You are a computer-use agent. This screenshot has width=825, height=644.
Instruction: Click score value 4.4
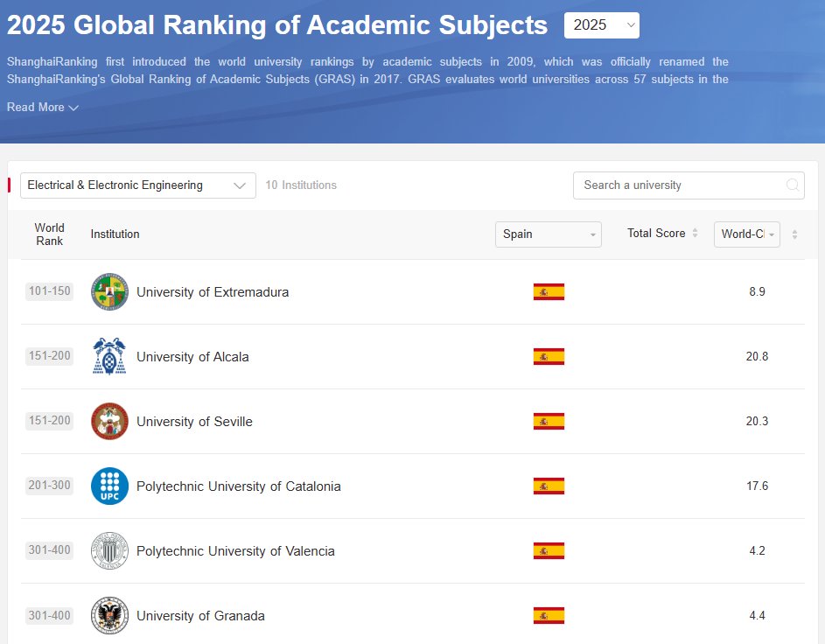(757, 615)
